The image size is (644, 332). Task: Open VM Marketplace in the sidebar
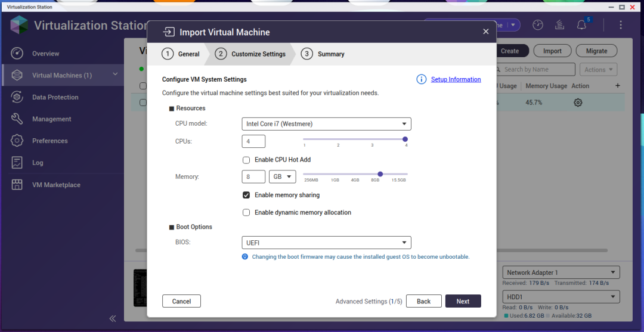[x=56, y=185]
